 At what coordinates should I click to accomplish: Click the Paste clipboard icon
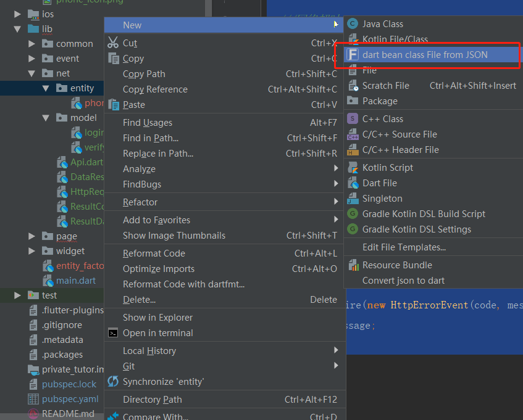(x=114, y=105)
